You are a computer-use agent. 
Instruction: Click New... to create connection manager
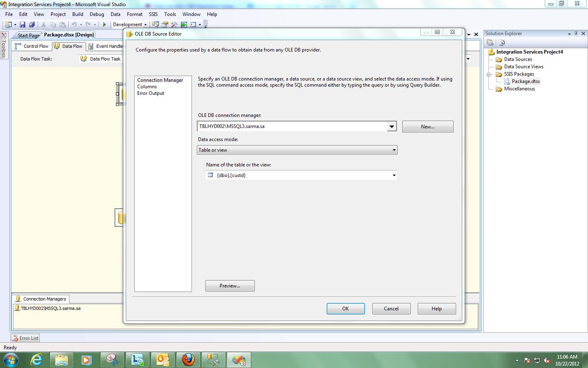428,127
